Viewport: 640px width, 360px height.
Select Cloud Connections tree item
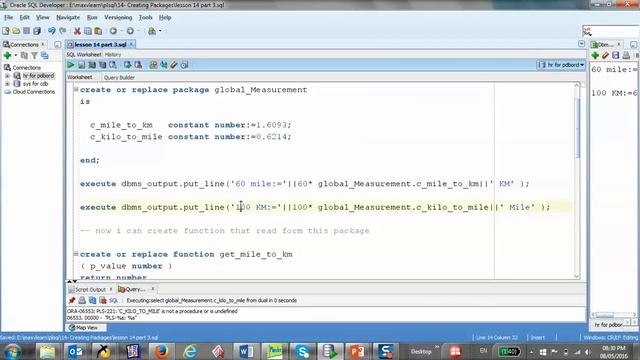33,92
